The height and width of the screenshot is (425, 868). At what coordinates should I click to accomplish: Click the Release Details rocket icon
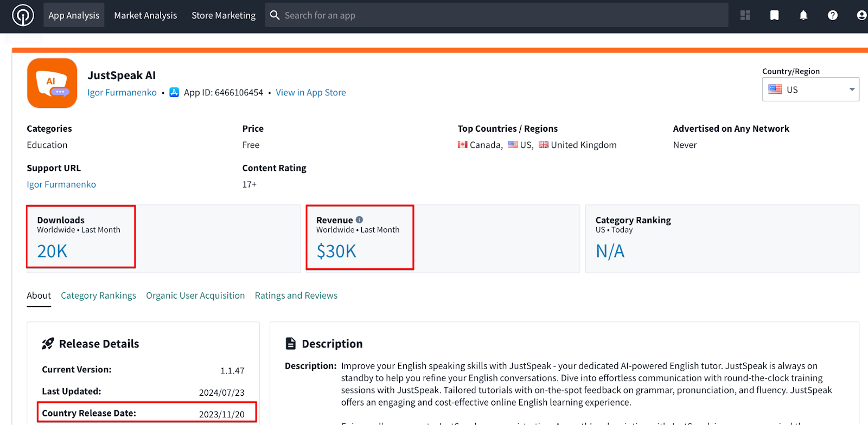[48, 344]
